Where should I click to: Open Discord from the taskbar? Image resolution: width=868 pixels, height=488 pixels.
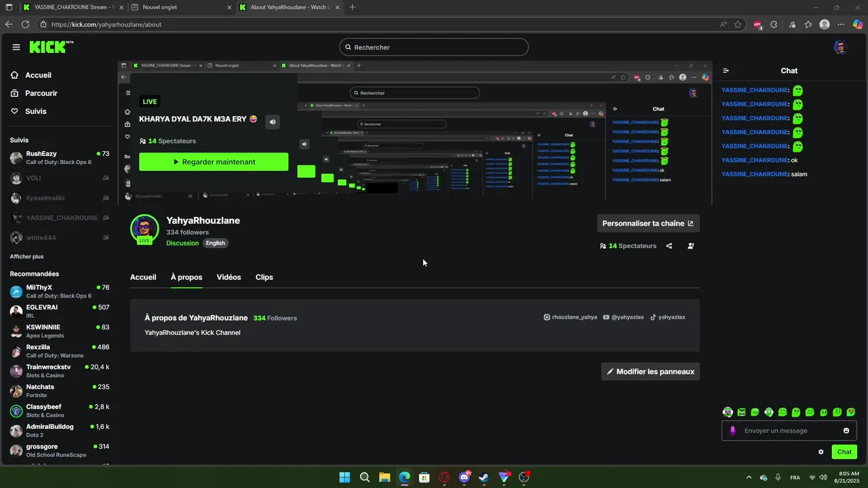click(x=465, y=477)
